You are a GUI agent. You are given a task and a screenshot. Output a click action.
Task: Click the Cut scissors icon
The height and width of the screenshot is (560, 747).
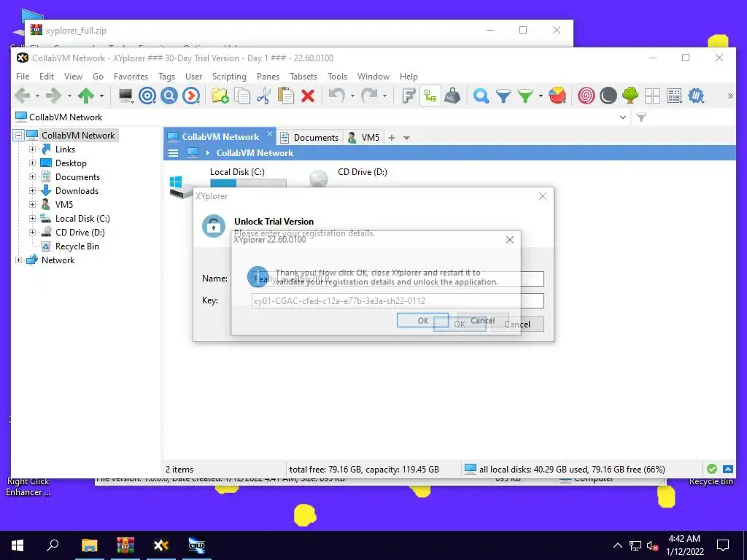click(x=263, y=96)
